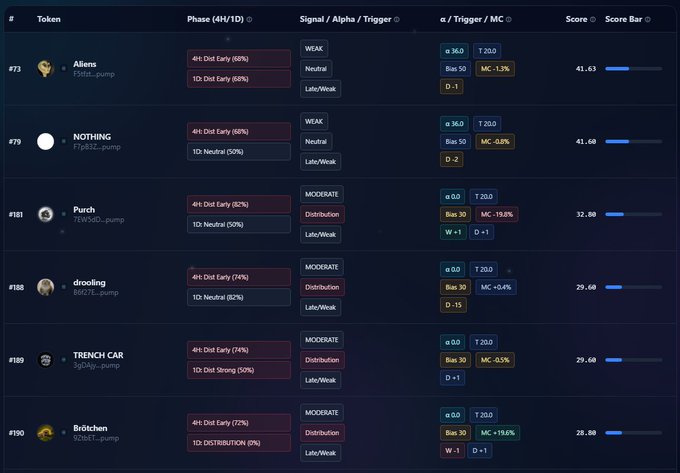Sort by Score column header
Viewport: 680px width, 473px height.
pyautogui.click(x=576, y=19)
